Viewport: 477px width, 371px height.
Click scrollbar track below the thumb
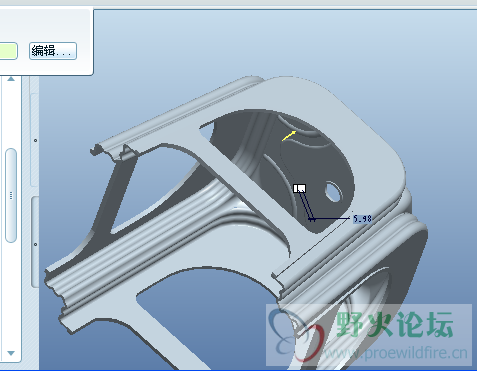[11, 295]
